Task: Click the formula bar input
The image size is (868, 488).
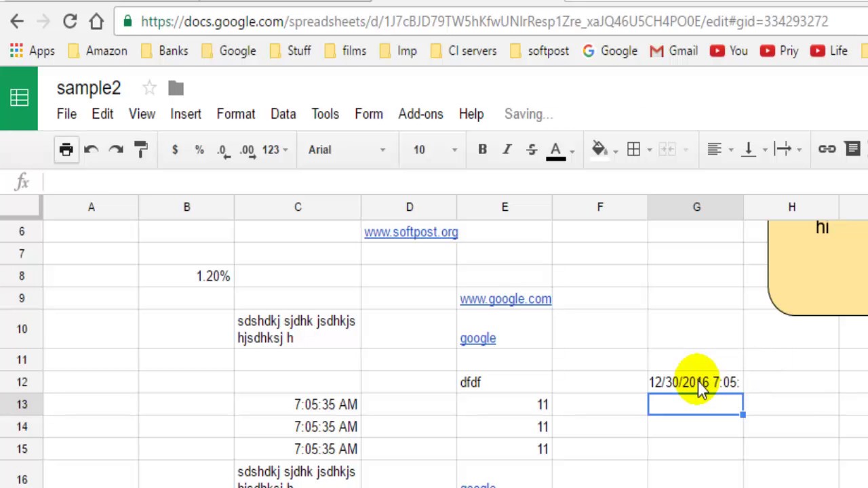Action: (x=454, y=182)
